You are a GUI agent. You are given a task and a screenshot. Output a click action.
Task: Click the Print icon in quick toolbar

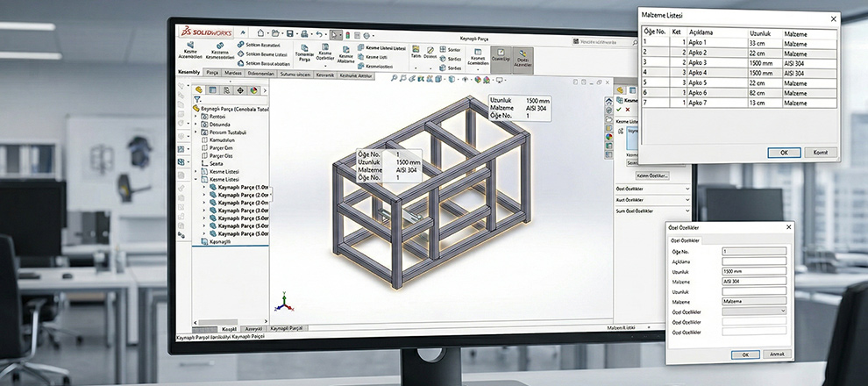[x=304, y=34]
